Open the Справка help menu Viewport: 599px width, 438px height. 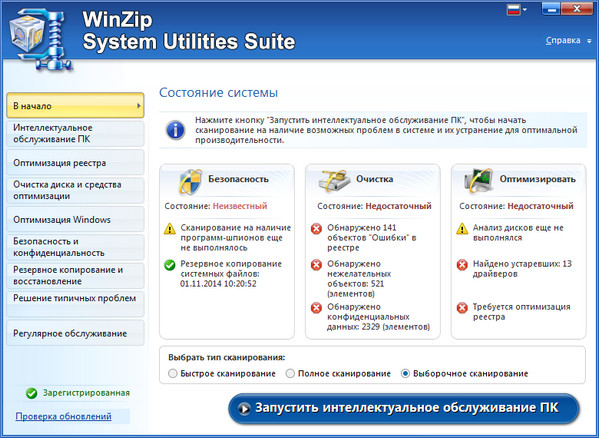[x=563, y=40]
